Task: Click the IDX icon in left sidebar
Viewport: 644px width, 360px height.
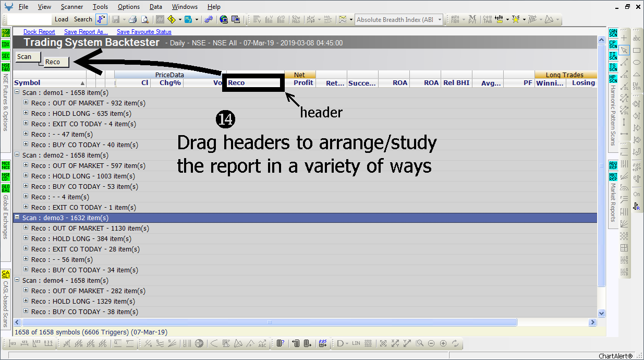Action: click(x=6, y=44)
